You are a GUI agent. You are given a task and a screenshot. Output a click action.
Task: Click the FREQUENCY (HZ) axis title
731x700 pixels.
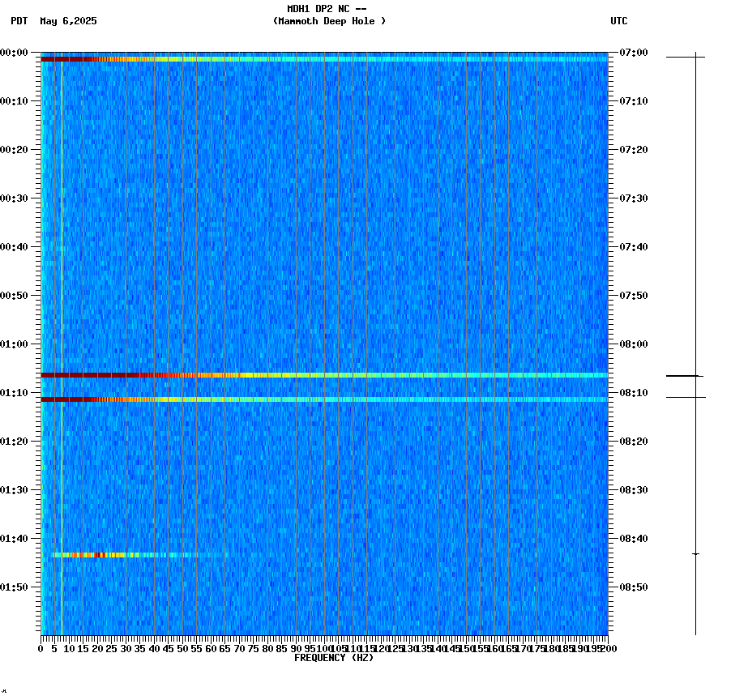point(335,656)
